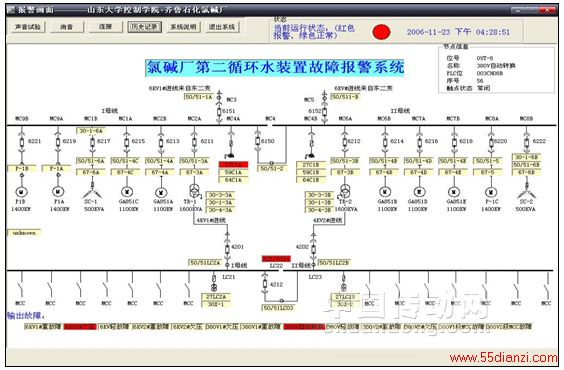This screenshot has height=370, width=564.
Task: Open the 历史记录 history records
Action: [144, 27]
